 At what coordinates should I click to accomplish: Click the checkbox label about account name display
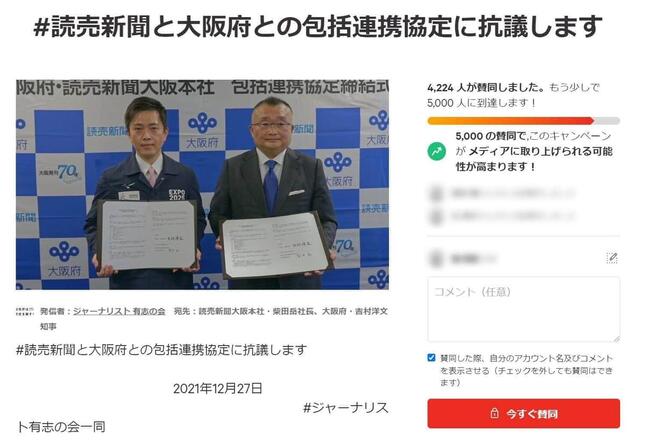point(527,370)
